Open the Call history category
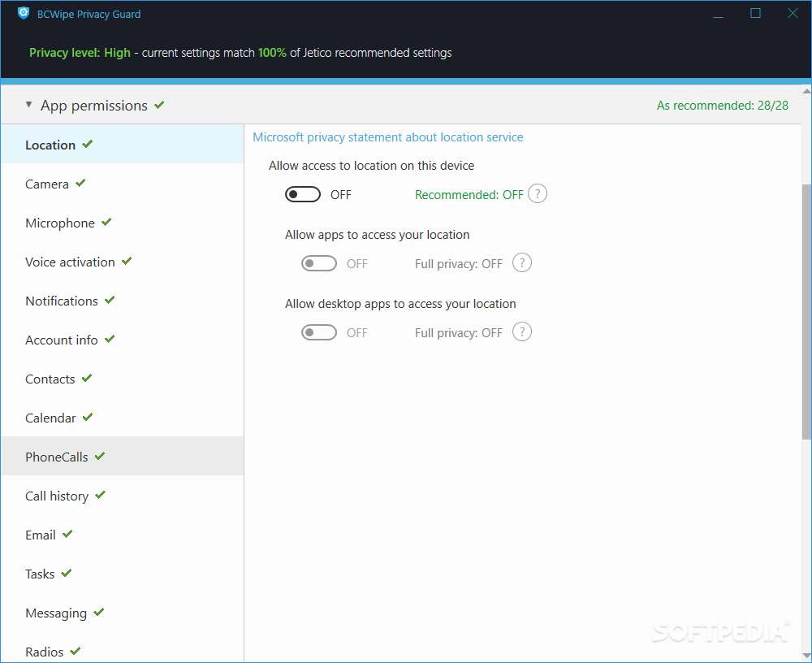 (123, 496)
